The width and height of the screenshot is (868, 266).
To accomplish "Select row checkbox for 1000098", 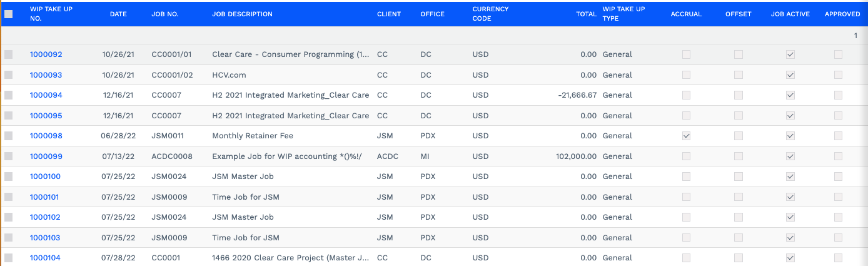I will tap(9, 136).
